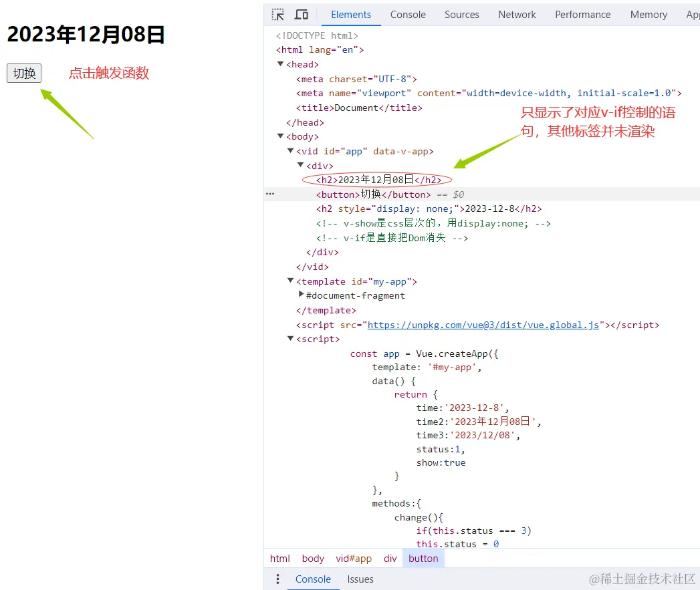Select the <title>Document</title> node
This screenshot has height=590, width=700.
(x=359, y=108)
